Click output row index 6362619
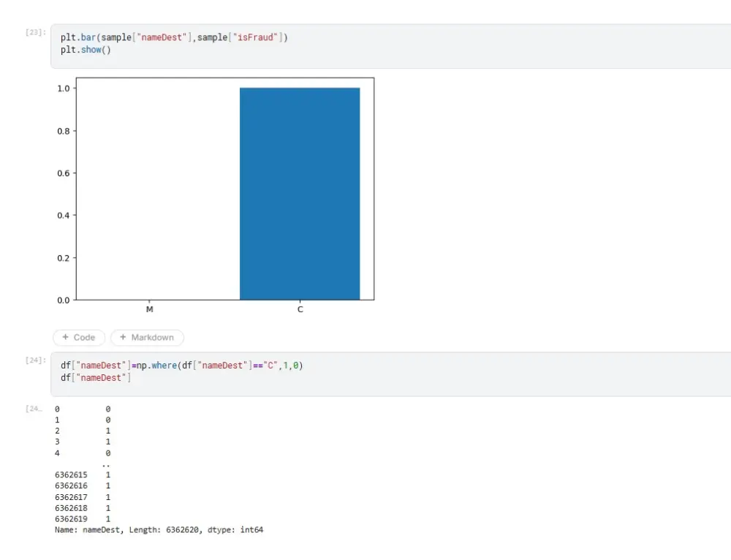Viewport: 731px width, 560px height. (71, 519)
